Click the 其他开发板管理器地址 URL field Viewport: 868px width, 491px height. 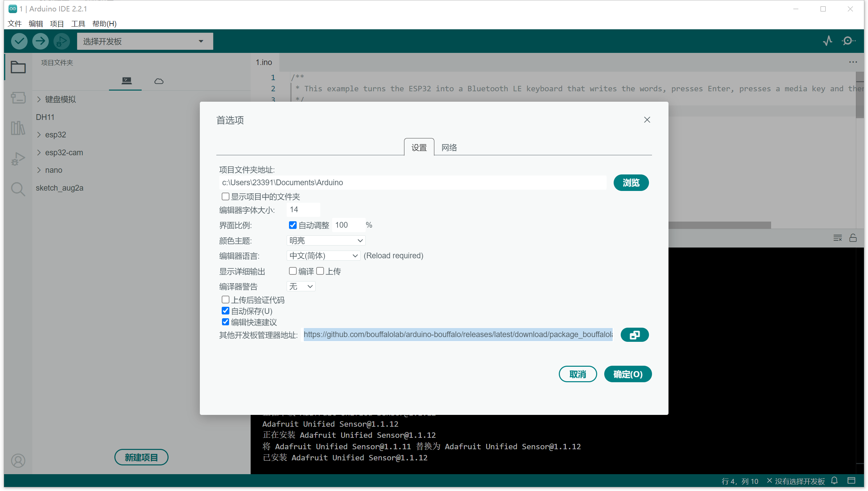point(458,334)
